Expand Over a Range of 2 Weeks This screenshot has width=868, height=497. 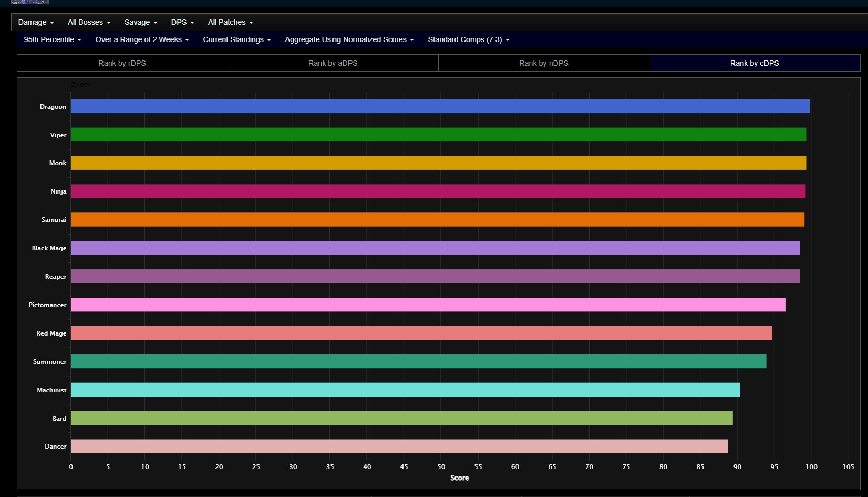(x=142, y=39)
